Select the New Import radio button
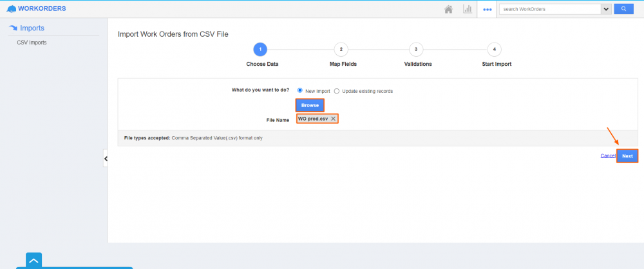Image resolution: width=644 pixels, height=269 pixels. [x=300, y=91]
